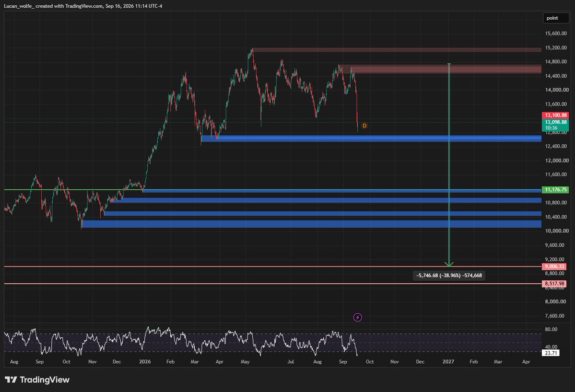Click the 14,000.00 price axis label

coord(556,90)
